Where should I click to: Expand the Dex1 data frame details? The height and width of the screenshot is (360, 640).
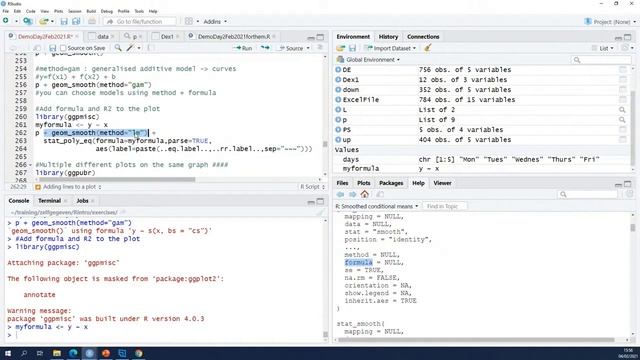(x=338, y=80)
